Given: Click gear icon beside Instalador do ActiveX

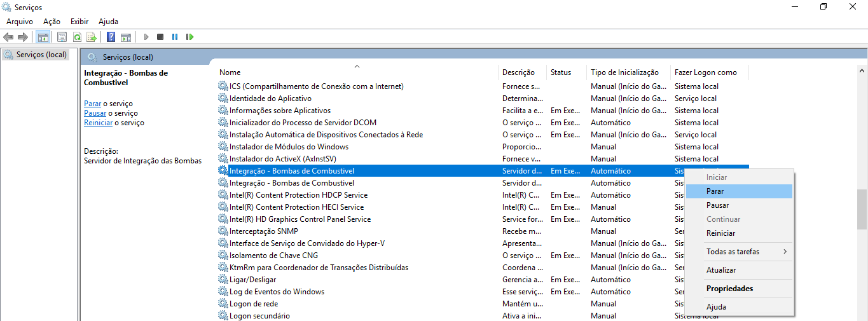Looking at the screenshot, I should (x=223, y=158).
